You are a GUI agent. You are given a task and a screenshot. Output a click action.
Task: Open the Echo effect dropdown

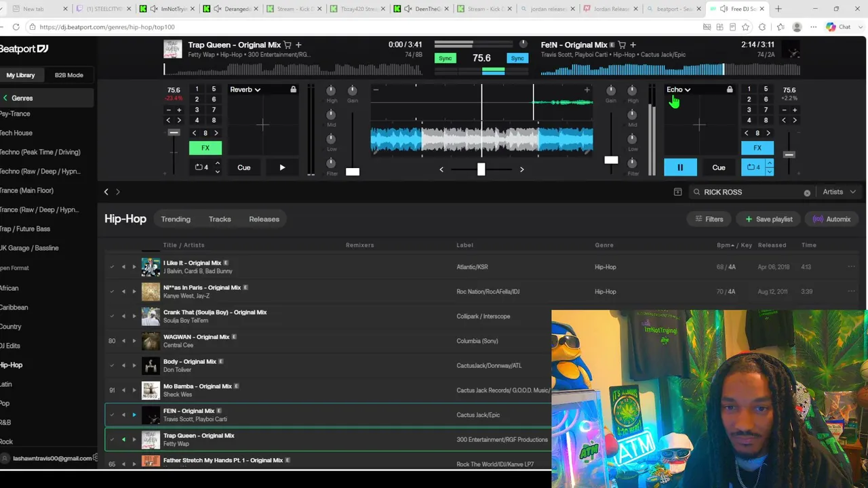pos(678,89)
